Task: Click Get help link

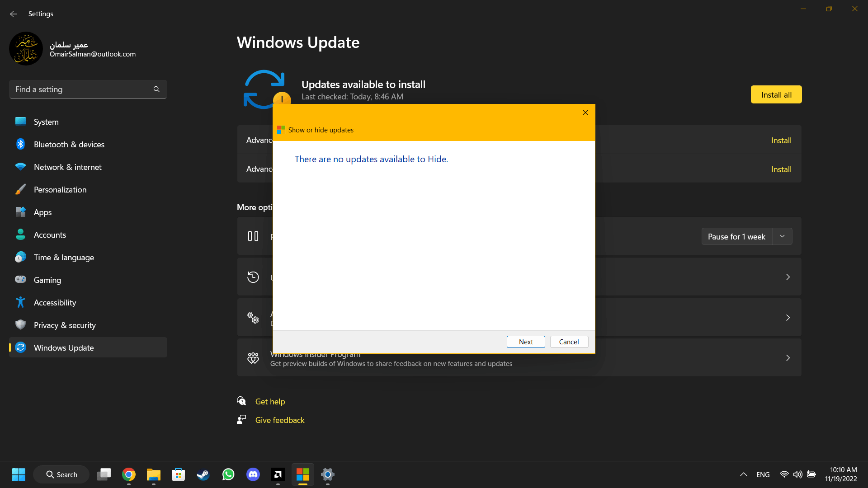Action: 270,401
